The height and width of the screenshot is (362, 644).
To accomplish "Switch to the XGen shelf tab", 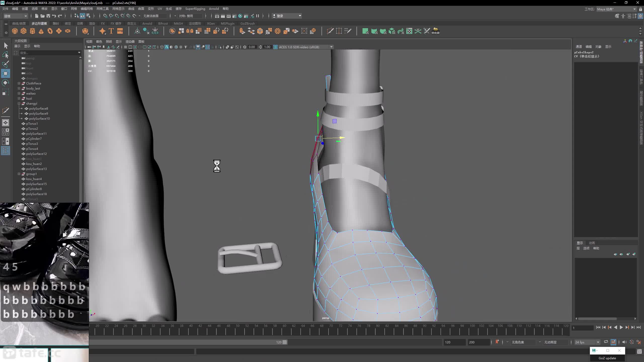I will click(x=211, y=23).
